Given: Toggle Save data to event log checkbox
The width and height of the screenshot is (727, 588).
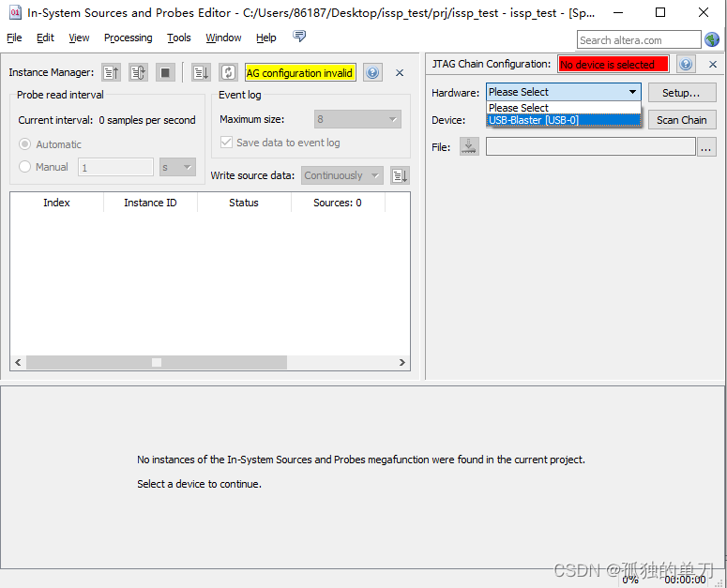Looking at the screenshot, I should pos(226,143).
